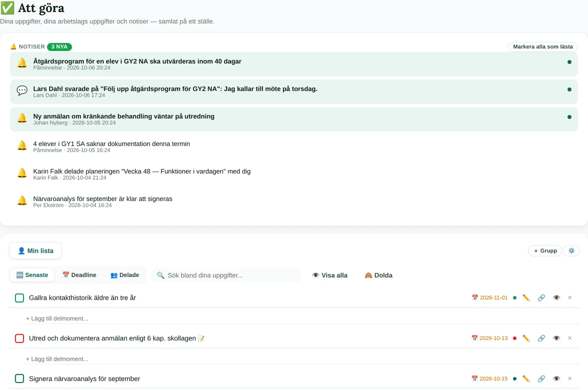Toggle visibility eye for Gallra kontakthistorik task
This screenshot has height=390, width=588.
coord(556,298)
